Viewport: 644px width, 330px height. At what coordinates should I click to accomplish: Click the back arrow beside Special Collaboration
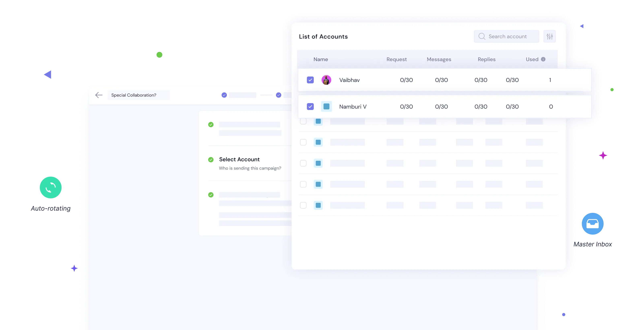coord(99,95)
